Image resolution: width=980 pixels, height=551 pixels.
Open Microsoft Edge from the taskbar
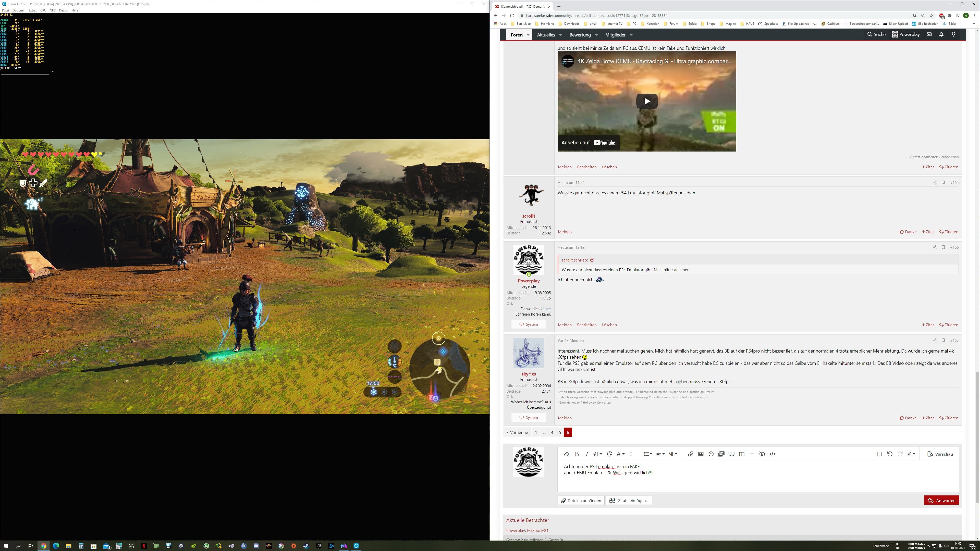pos(56,546)
